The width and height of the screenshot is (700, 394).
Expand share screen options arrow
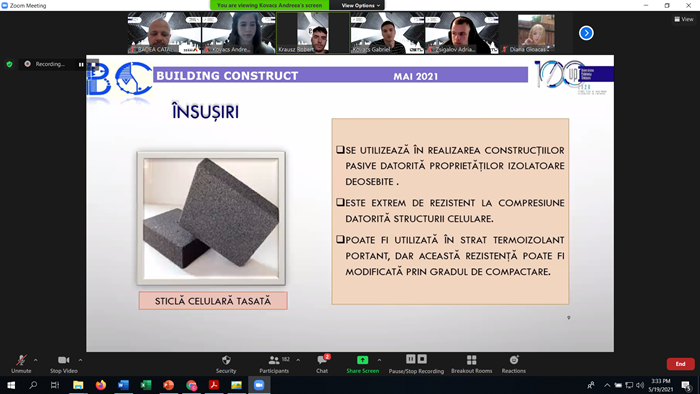[379, 360]
